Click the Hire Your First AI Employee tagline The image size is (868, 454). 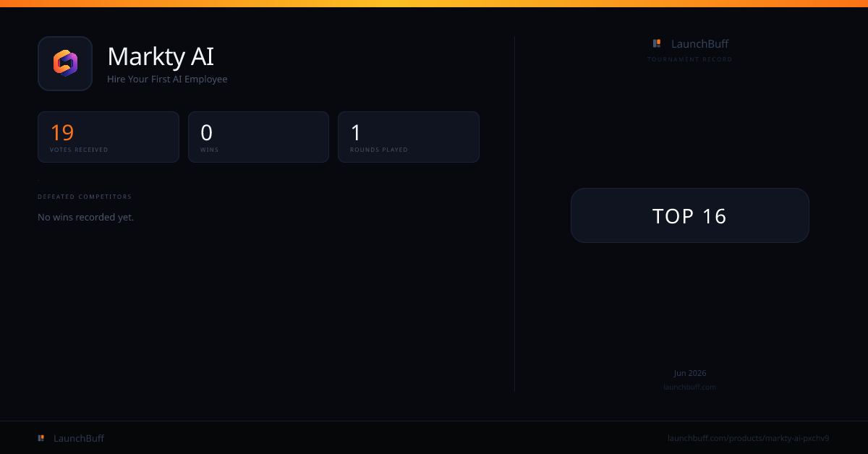click(167, 80)
